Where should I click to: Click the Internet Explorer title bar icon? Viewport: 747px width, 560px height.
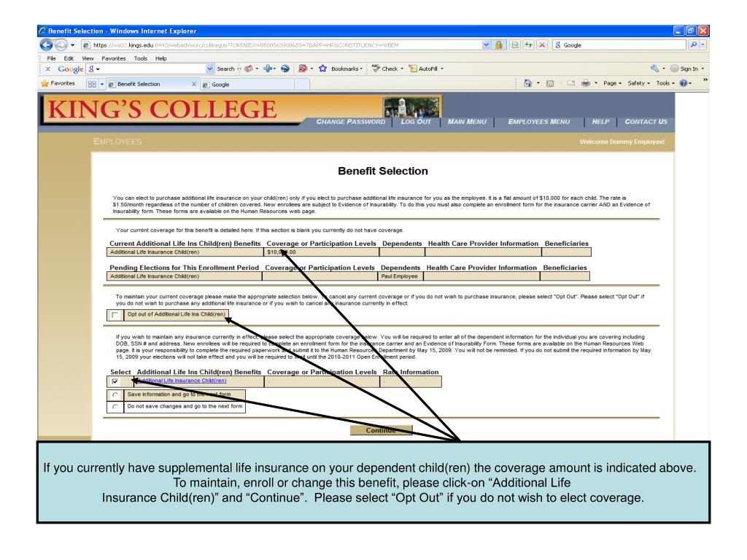coord(42,31)
